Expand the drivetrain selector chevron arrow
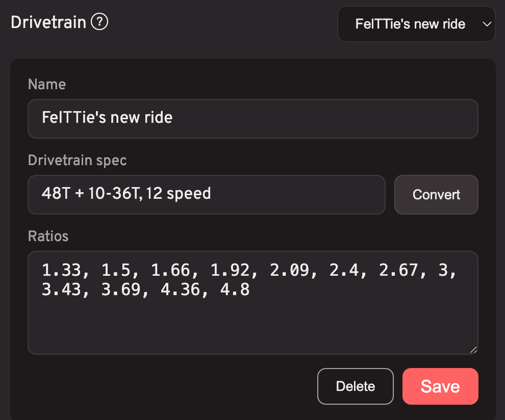 [487, 24]
